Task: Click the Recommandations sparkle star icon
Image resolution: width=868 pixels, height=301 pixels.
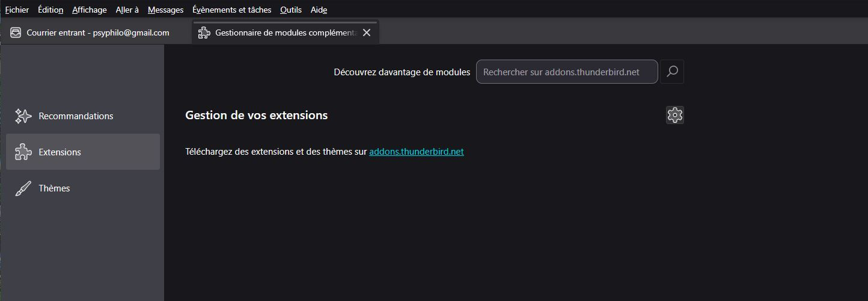Action: tap(23, 116)
